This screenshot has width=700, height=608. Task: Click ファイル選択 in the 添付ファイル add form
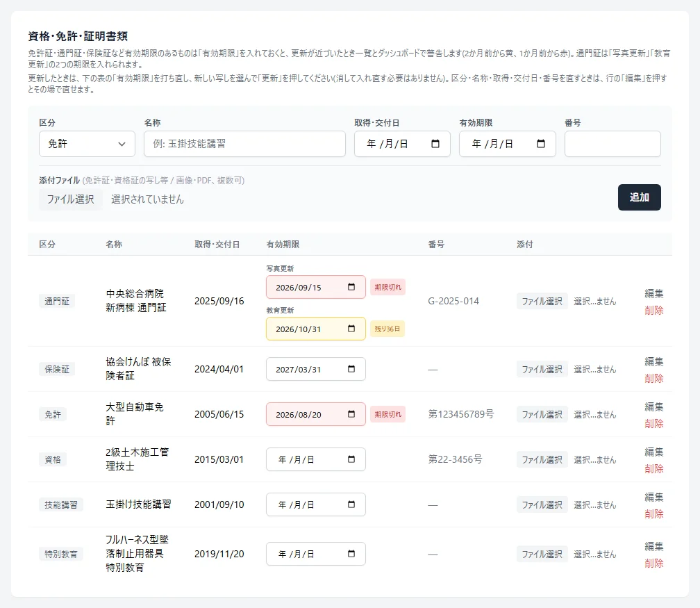pos(71,199)
